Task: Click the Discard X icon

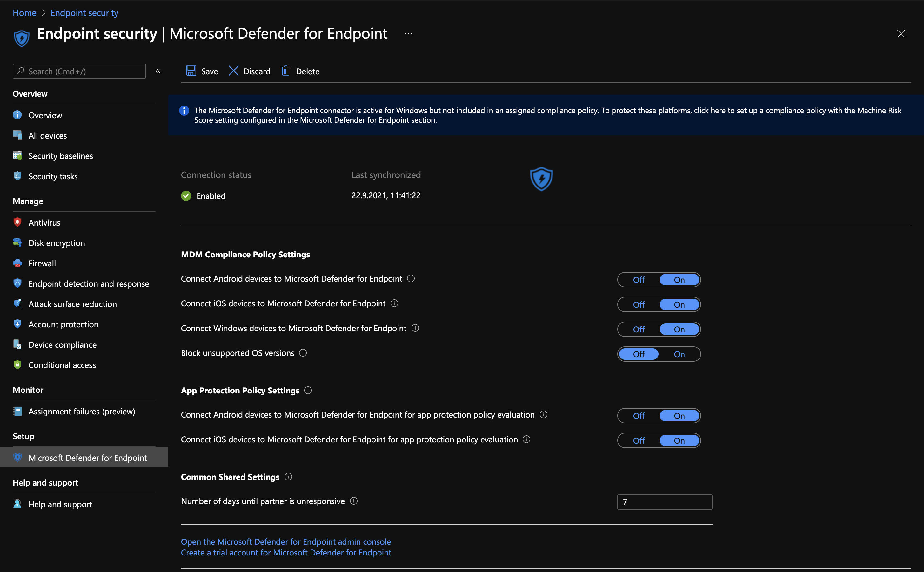Action: point(234,71)
